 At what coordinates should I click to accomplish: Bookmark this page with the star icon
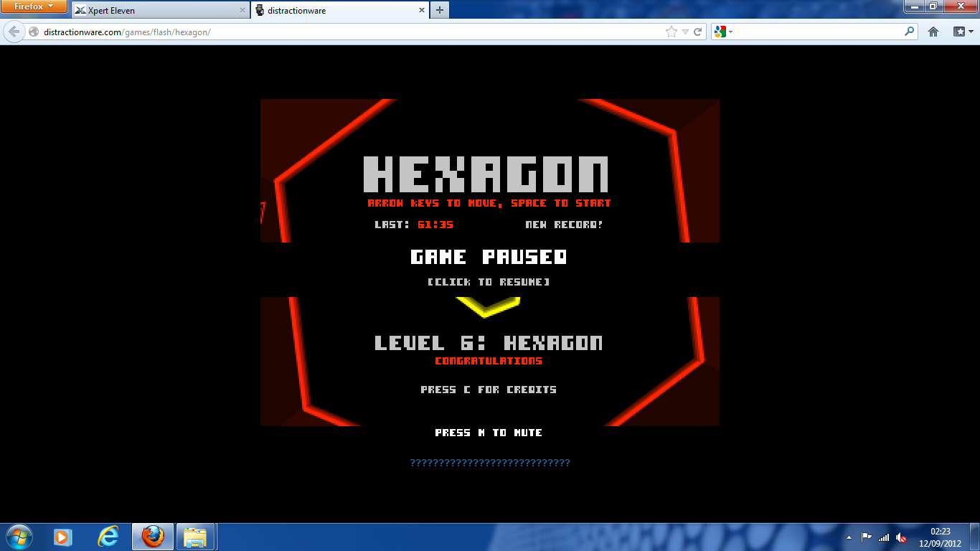pyautogui.click(x=672, y=32)
